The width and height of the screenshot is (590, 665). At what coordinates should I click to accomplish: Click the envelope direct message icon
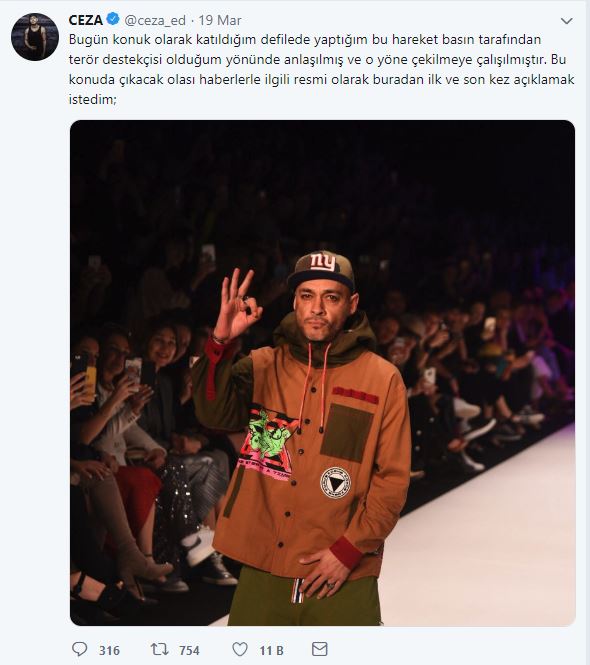point(319,649)
